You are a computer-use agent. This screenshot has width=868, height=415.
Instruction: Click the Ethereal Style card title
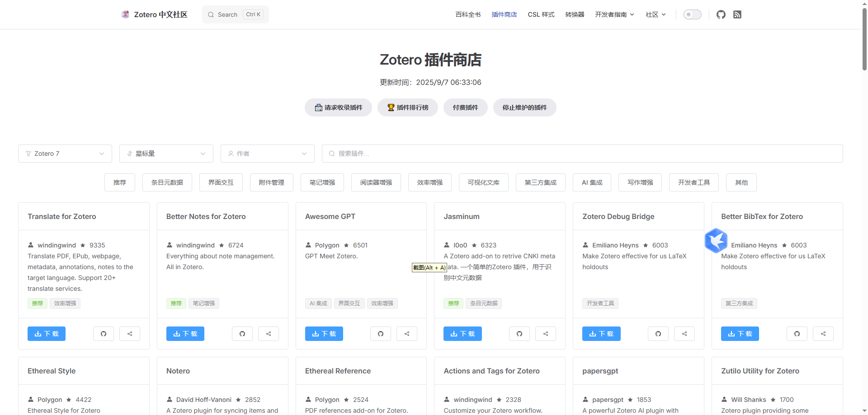point(52,371)
